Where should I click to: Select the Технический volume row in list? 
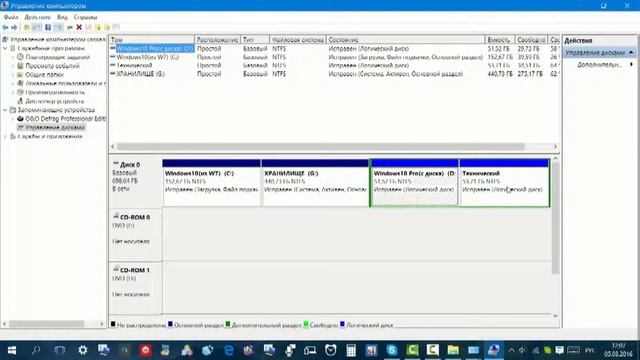click(334, 65)
